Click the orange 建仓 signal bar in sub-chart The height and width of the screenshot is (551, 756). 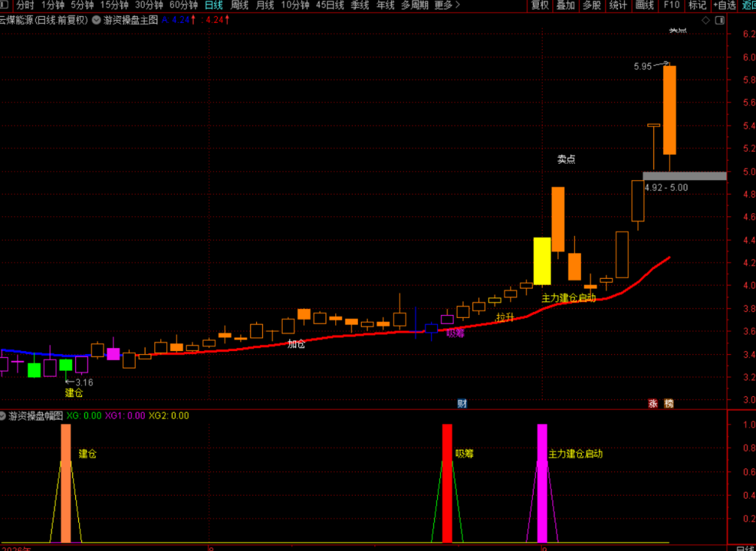[66, 483]
